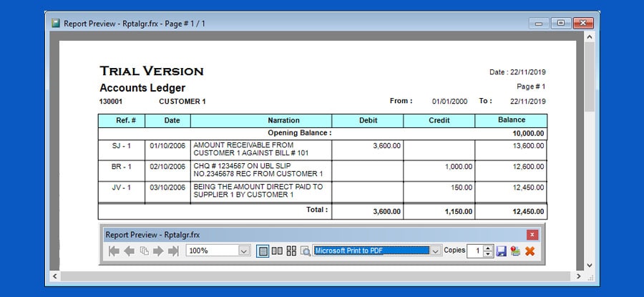
Task: Click the 'Ref. #' column header
Action: pyautogui.click(x=122, y=121)
